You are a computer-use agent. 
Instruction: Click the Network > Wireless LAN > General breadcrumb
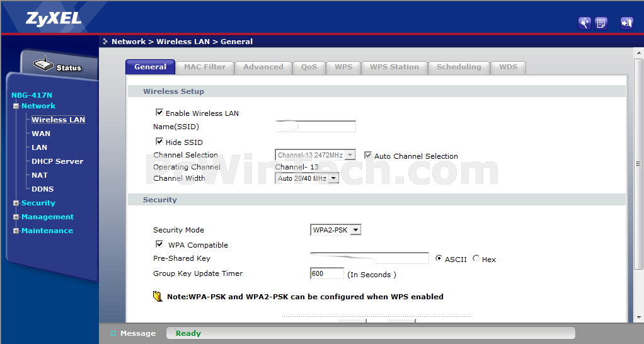point(182,42)
